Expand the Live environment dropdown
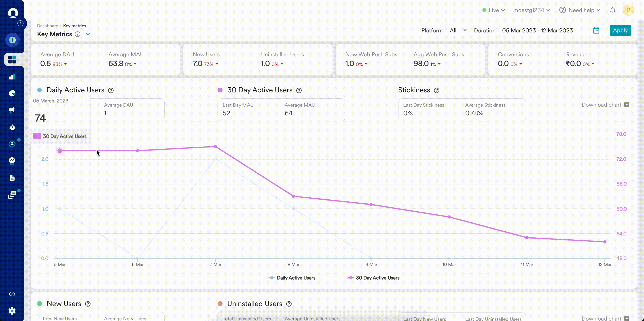Screen dimensions: 644x321 (494, 10)
